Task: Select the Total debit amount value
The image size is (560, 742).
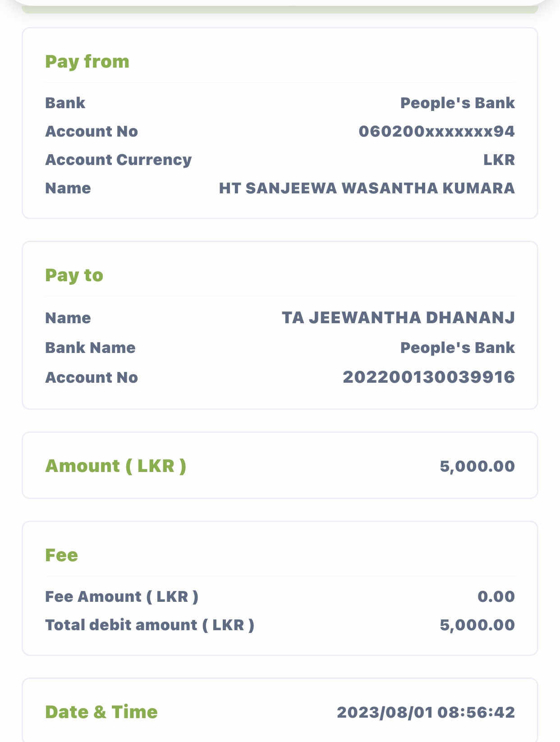Action: pyautogui.click(x=477, y=625)
